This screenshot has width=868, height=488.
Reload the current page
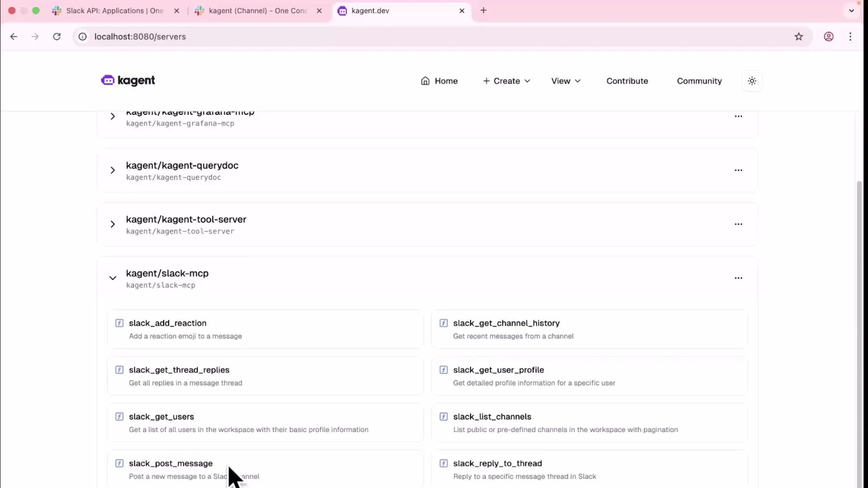57,37
